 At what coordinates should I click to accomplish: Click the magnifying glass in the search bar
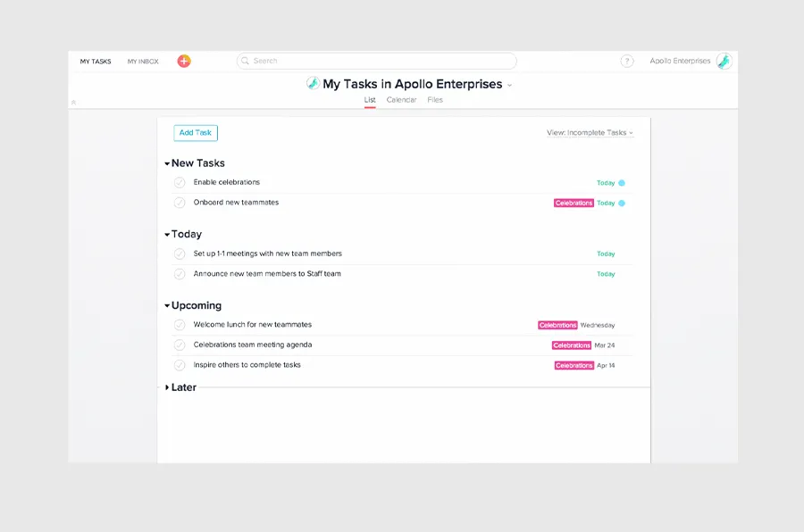[x=245, y=61]
